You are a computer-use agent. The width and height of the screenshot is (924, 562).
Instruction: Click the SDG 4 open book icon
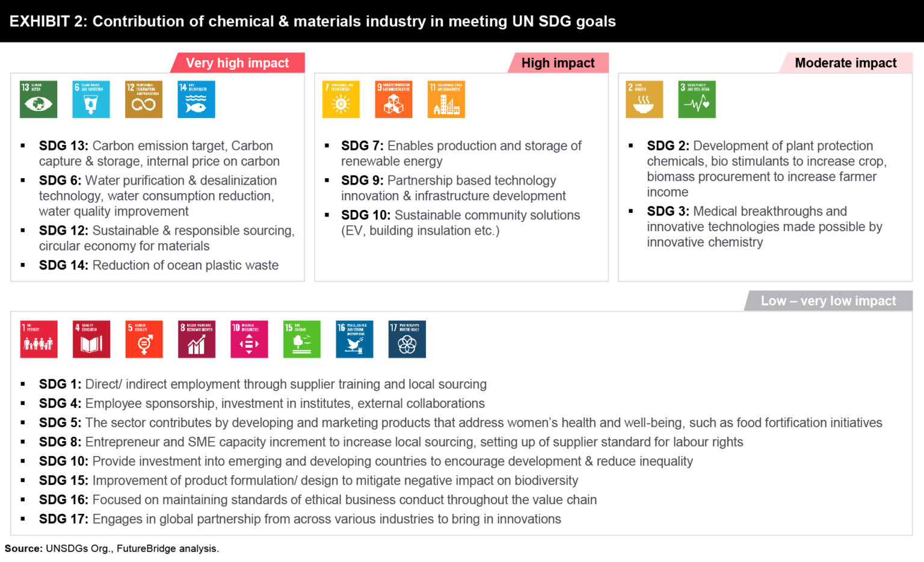[x=91, y=339]
